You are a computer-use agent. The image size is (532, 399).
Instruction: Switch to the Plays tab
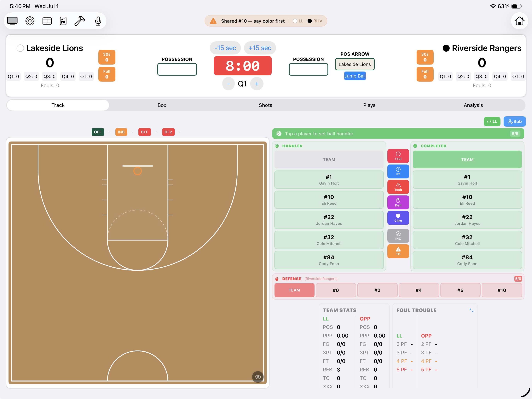[x=369, y=105]
